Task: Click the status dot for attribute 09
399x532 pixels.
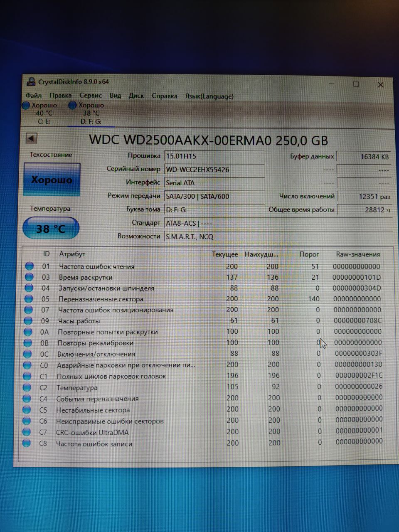Action: (28, 321)
